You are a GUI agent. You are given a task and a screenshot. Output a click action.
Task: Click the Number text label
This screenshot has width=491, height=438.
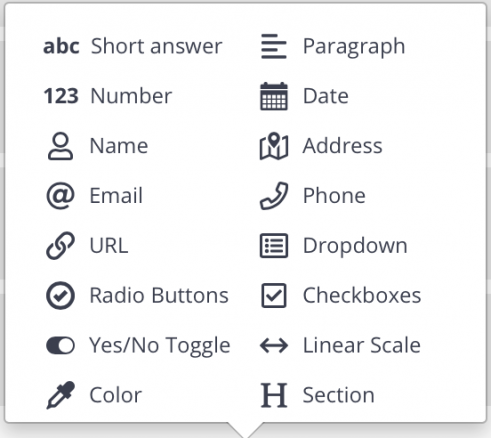point(131,96)
